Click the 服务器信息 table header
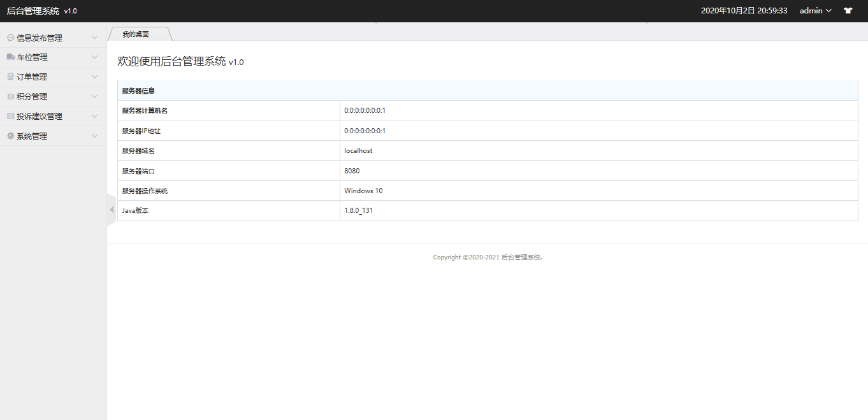Screen dimensions: 868x420 click(x=488, y=91)
